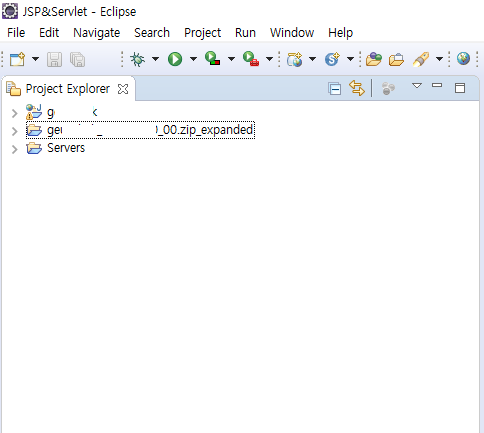
Task: Open the Window menu
Action: [x=292, y=33]
